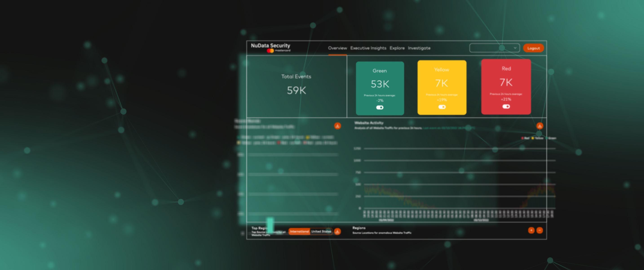Screen dimensions: 644x270
Task: Zoom out on Regions map (minus)
Action: click(x=540, y=230)
